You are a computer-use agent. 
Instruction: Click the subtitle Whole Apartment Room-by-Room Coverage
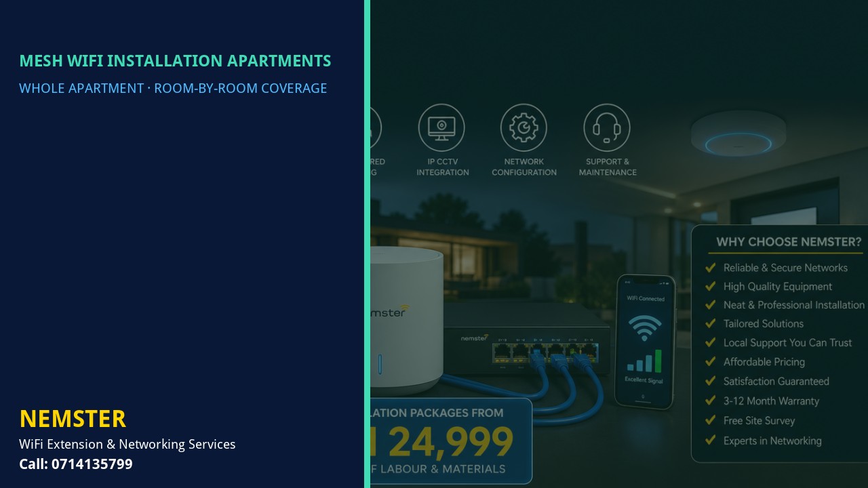(173, 88)
